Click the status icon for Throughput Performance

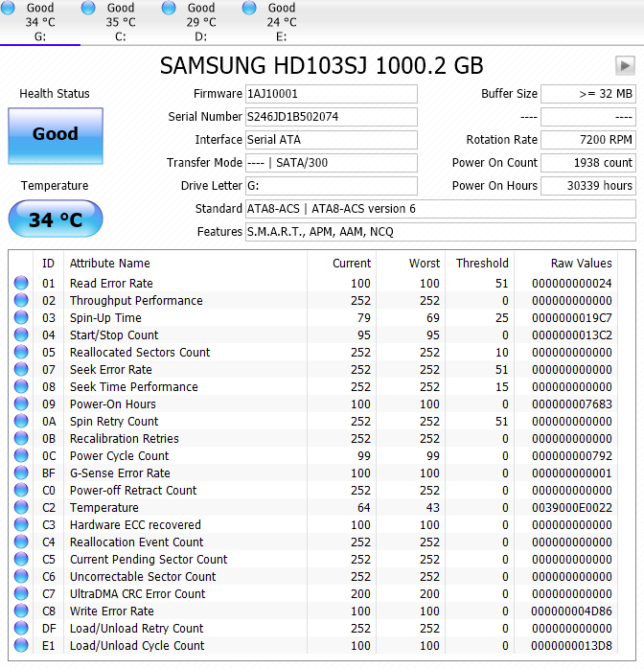coord(21,300)
